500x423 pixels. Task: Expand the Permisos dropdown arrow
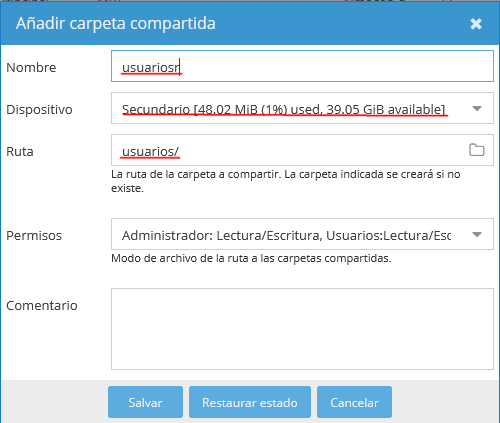tap(477, 235)
